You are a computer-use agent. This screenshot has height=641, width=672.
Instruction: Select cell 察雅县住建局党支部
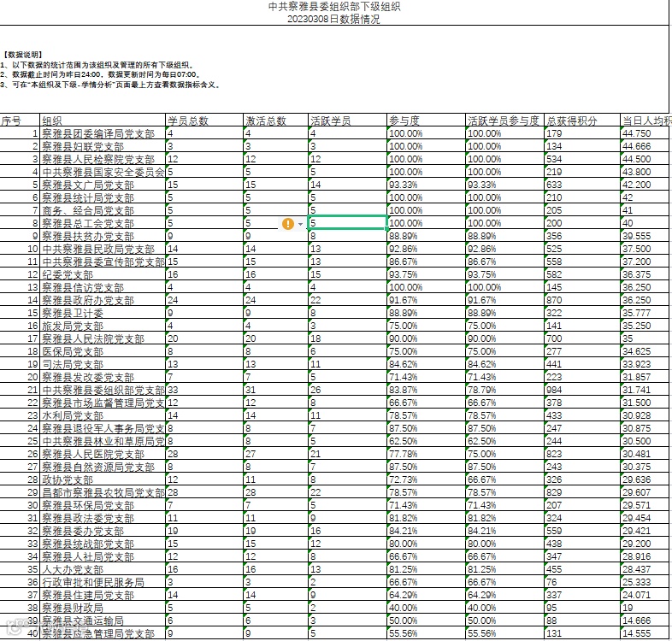pos(103,595)
